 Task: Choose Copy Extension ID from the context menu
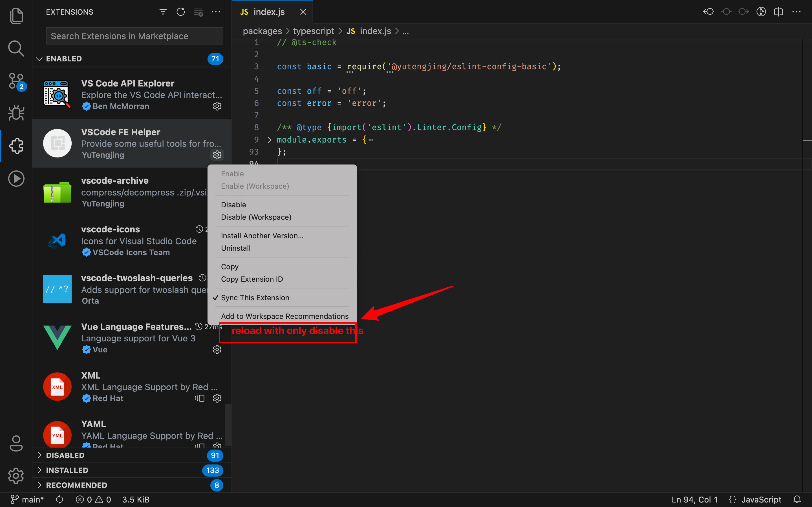[252, 279]
